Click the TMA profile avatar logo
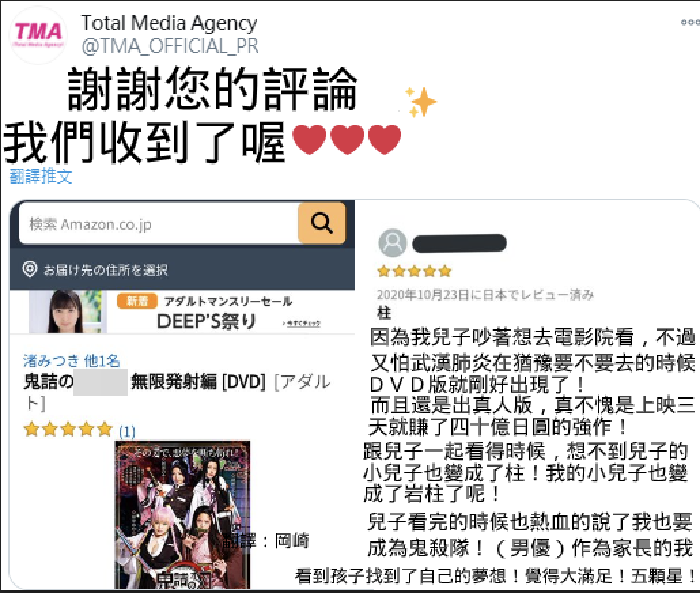Screen dimensions: 700x593 (38, 35)
